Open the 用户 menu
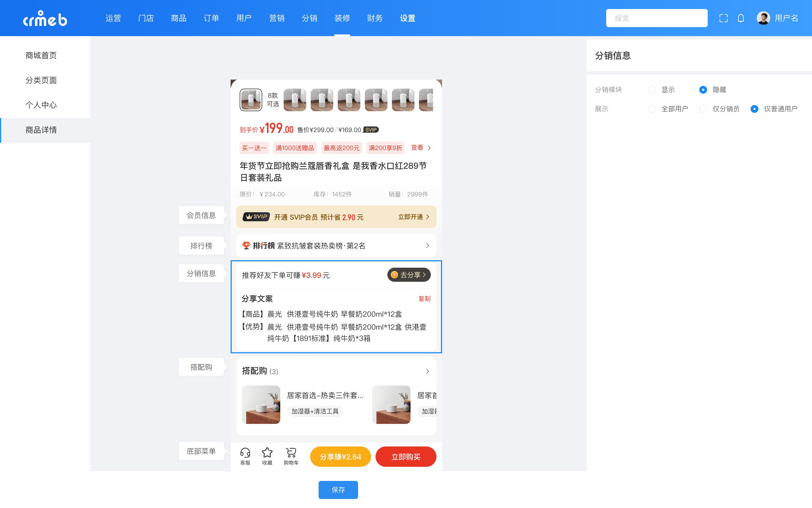 click(x=244, y=18)
